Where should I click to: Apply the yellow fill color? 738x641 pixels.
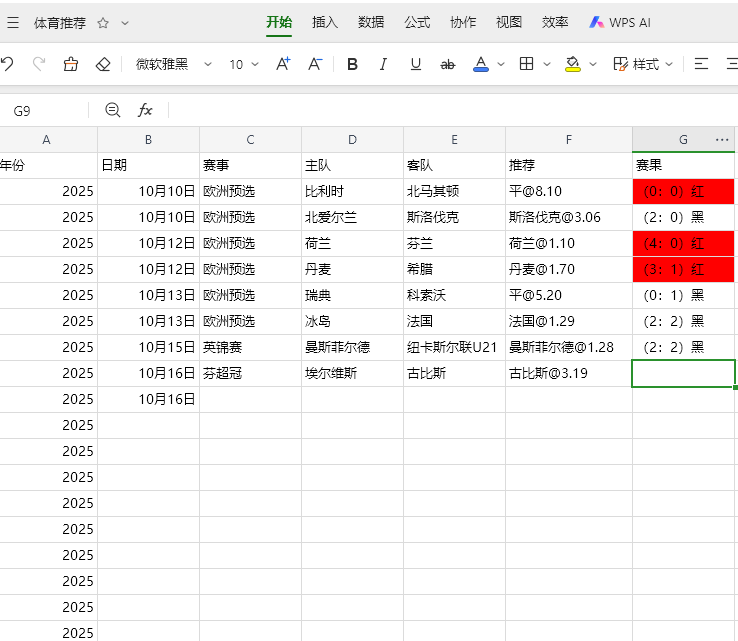572,64
